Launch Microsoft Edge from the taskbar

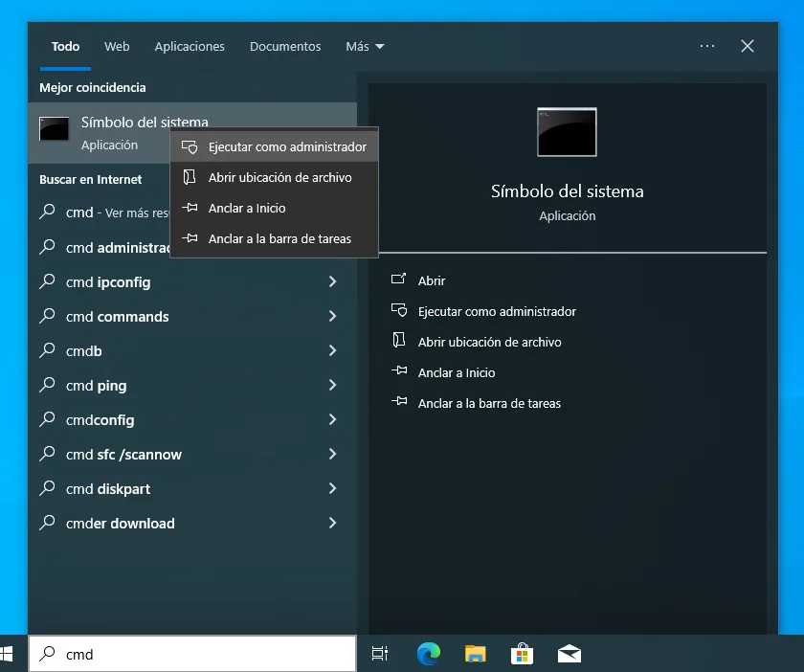point(428,654)
